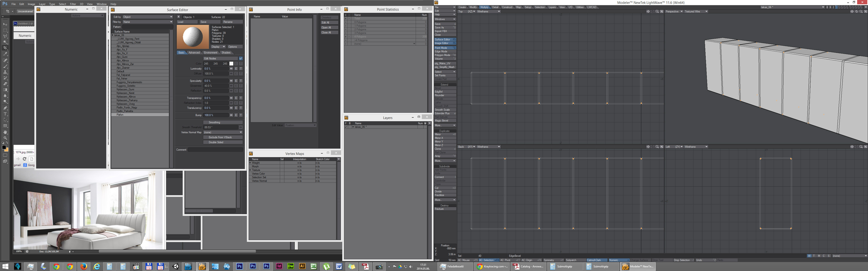Collapse the lakas_06 surface tree
The width and height of the screenshot is (868, 271).
(x=113, y=35)
